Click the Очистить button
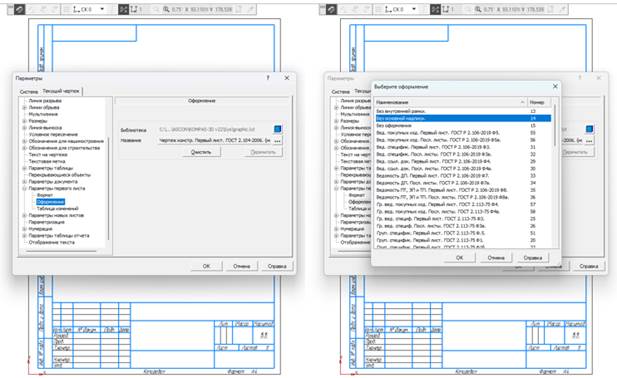The width and height of the screenshot is (617, 378). click(201, 152)
